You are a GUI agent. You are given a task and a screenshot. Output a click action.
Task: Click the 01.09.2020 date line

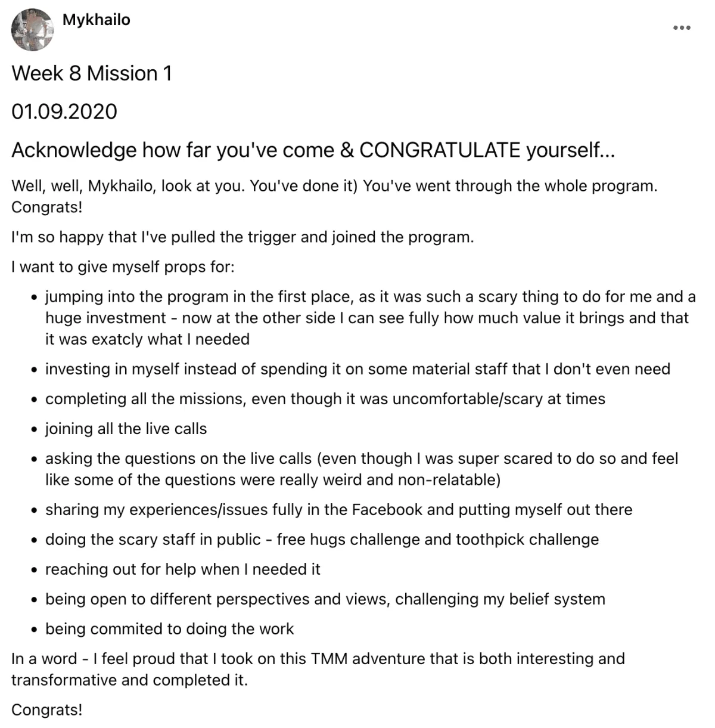[x=64, y=111]
